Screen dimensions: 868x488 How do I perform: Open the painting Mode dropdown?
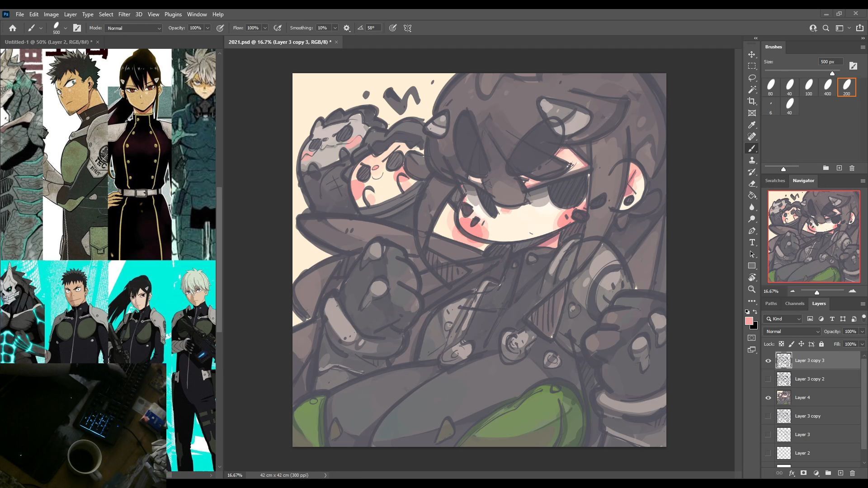pyautogui.click(x=134, y=28)
